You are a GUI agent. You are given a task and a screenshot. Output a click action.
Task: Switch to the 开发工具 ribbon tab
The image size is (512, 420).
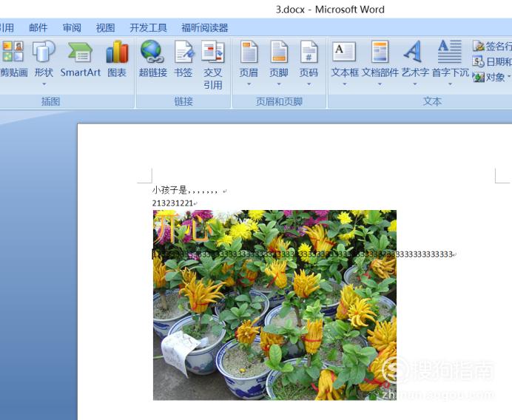(148, 28)
